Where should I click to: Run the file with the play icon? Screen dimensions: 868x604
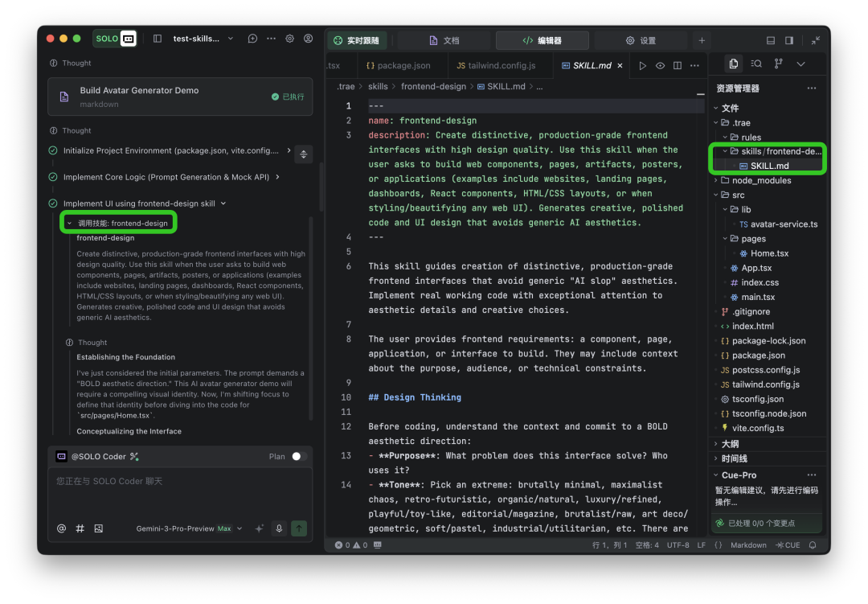click(642, 65)
